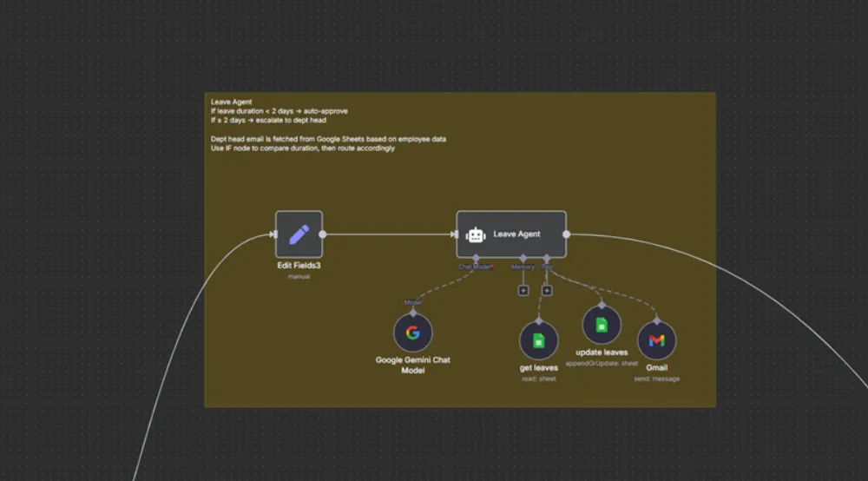Click the Google Gemini Chat Model label

pos(412,365)
